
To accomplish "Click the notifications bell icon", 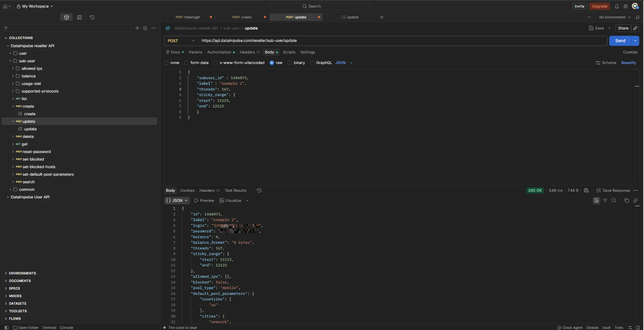I will [617, 6].
